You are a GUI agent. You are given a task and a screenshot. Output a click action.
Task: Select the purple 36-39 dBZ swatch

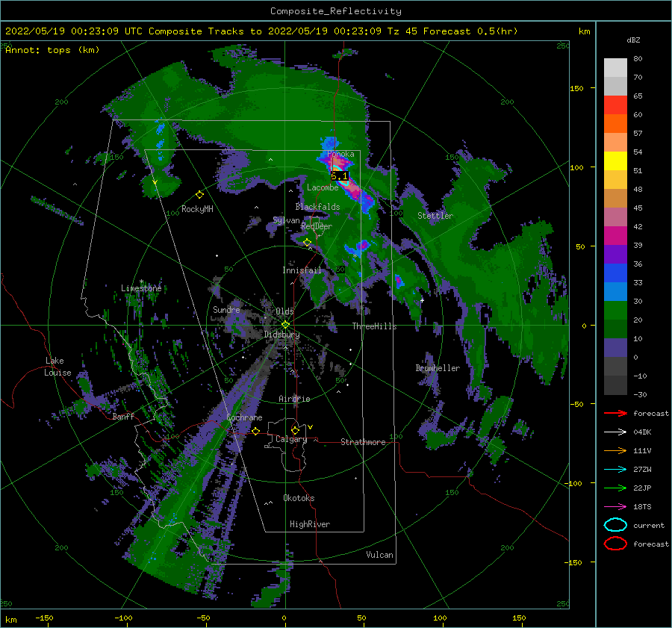615,255
